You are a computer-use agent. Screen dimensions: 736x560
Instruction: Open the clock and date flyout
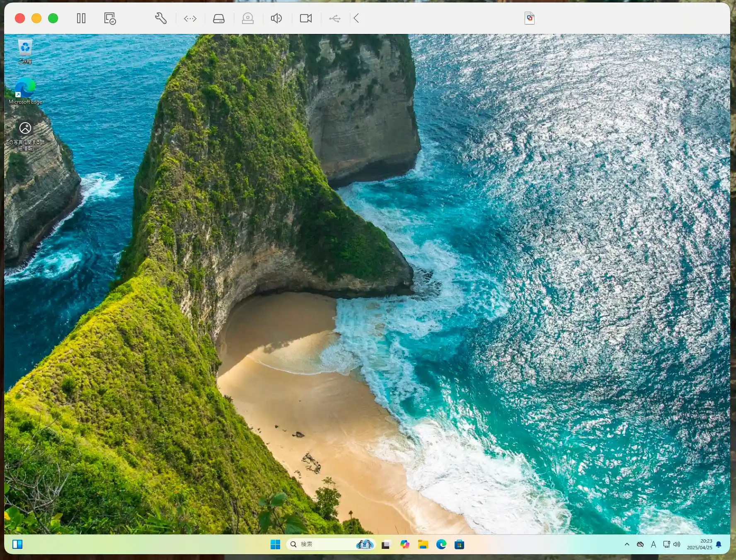pyautogui.click(x=700, y=544)
